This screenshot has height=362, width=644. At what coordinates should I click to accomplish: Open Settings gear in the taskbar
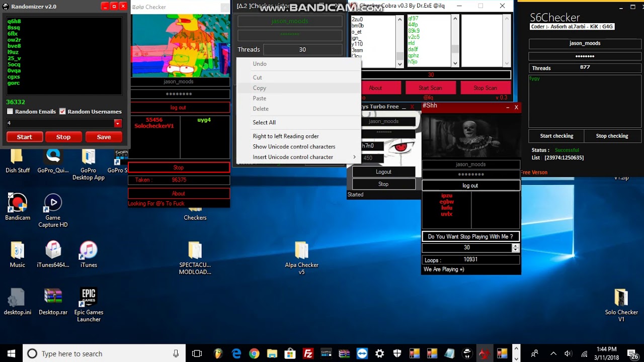click(x=380, y=353)
